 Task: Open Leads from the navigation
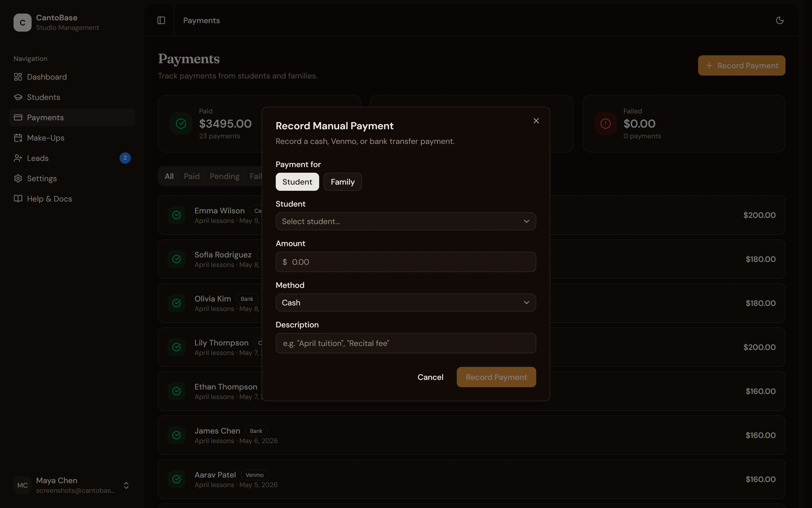[x=72, y=158]
